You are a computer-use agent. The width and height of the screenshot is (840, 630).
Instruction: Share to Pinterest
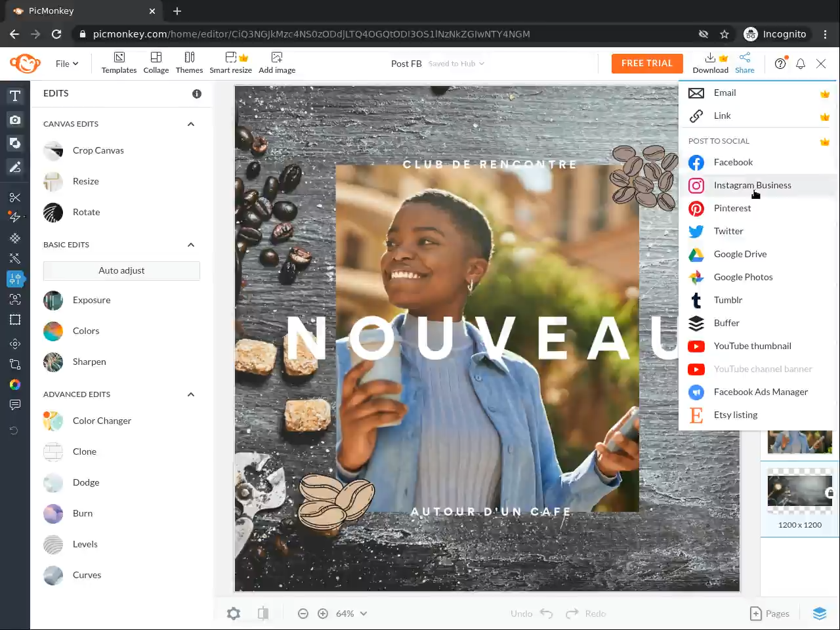(758, 208)
